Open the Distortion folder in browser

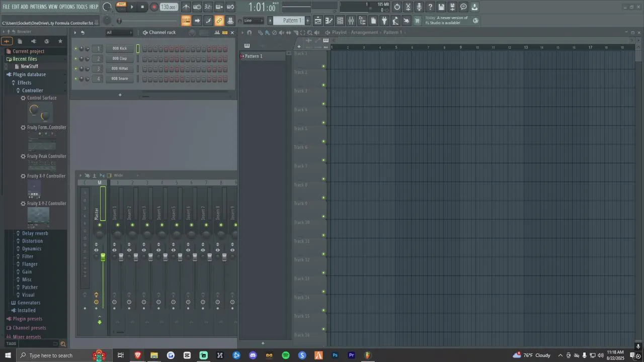(x=32, y=241)
